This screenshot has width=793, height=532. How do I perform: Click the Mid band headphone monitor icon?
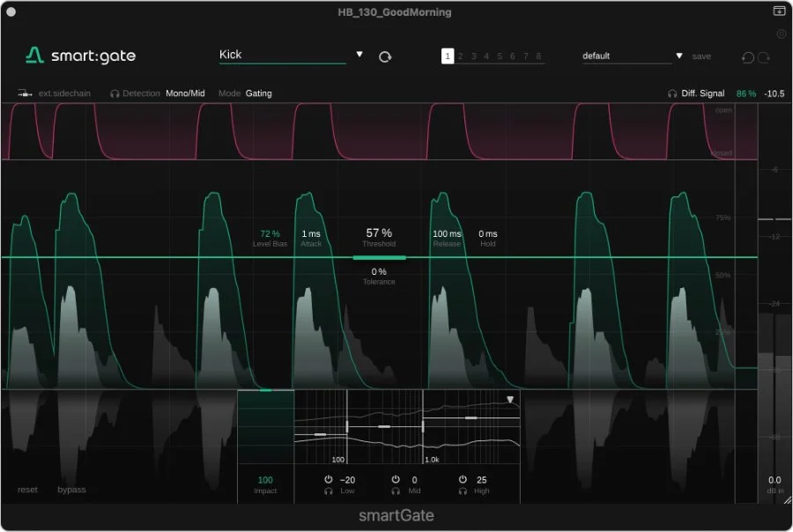395,491
